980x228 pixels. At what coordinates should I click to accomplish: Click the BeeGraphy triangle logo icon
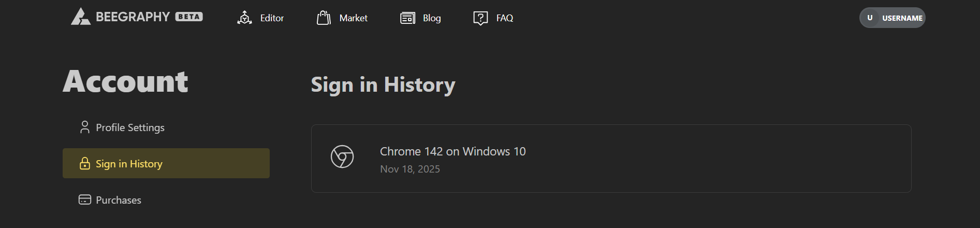80,17
